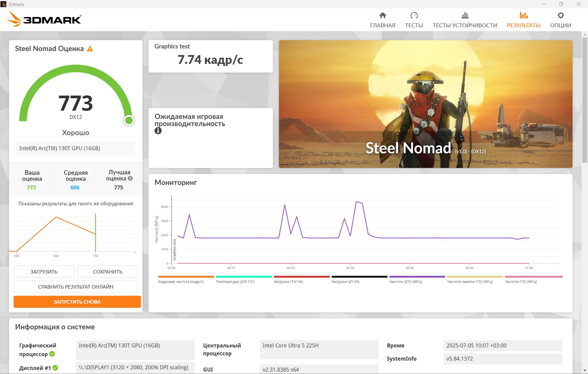Click the 3DMark app icon in title bar

(3, 4)
